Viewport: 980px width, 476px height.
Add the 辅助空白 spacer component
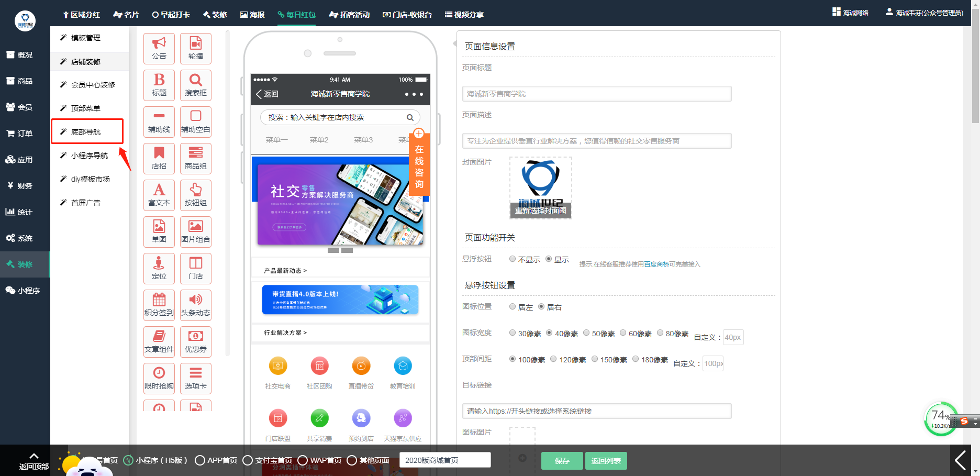(x=196, y=122)
